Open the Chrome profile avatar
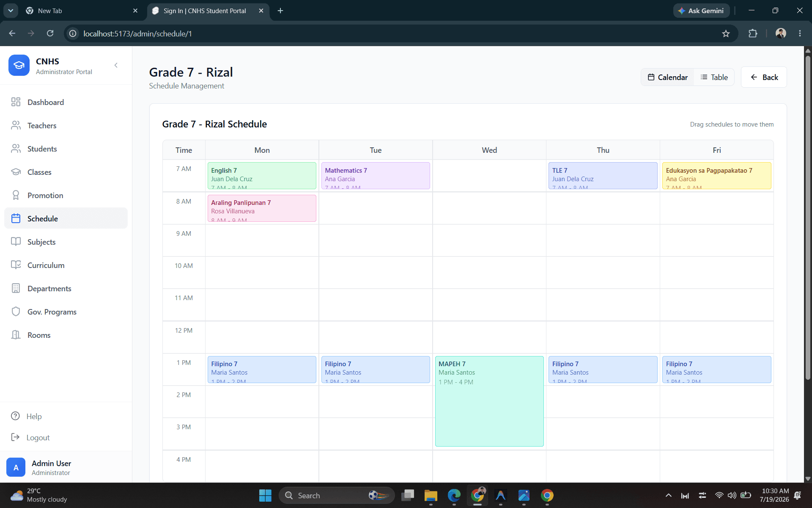The image size is (812, 508). click(x=781, y=33)
